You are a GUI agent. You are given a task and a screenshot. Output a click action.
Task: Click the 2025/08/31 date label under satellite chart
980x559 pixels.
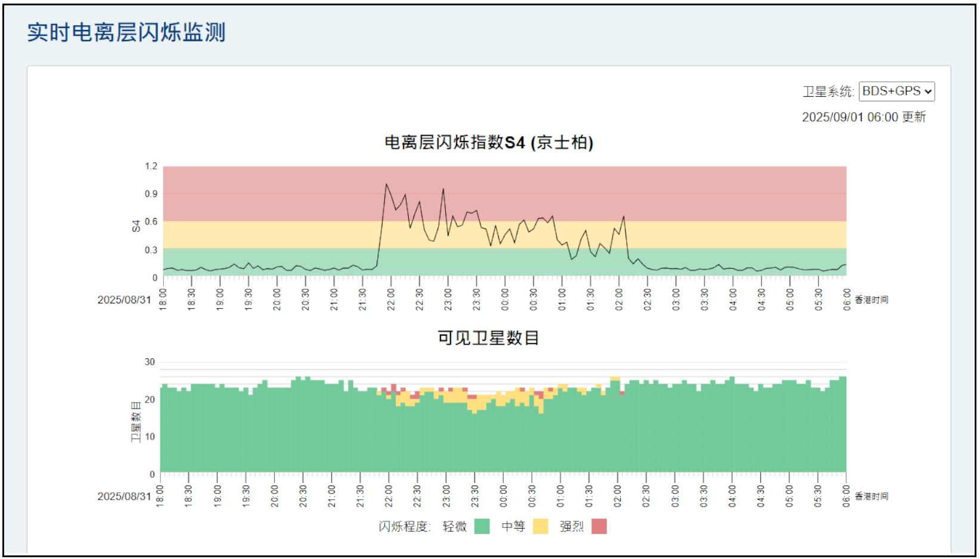coord(124,496)
